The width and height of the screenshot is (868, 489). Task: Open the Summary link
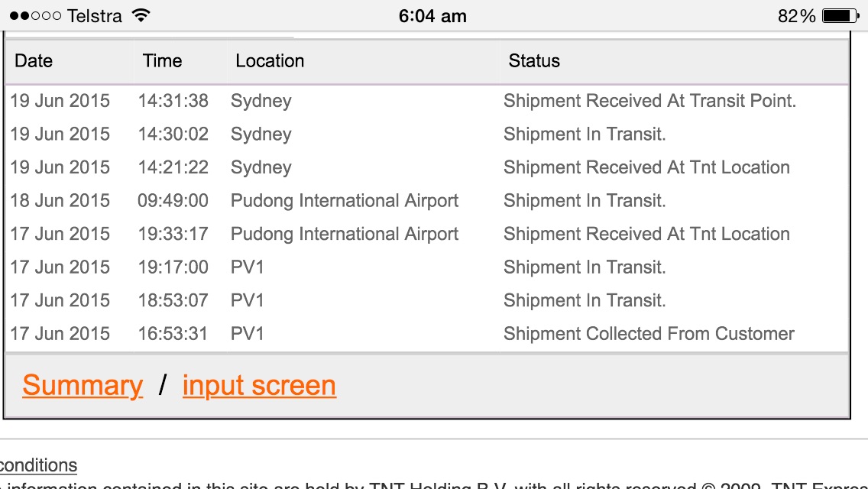(83, 386)
